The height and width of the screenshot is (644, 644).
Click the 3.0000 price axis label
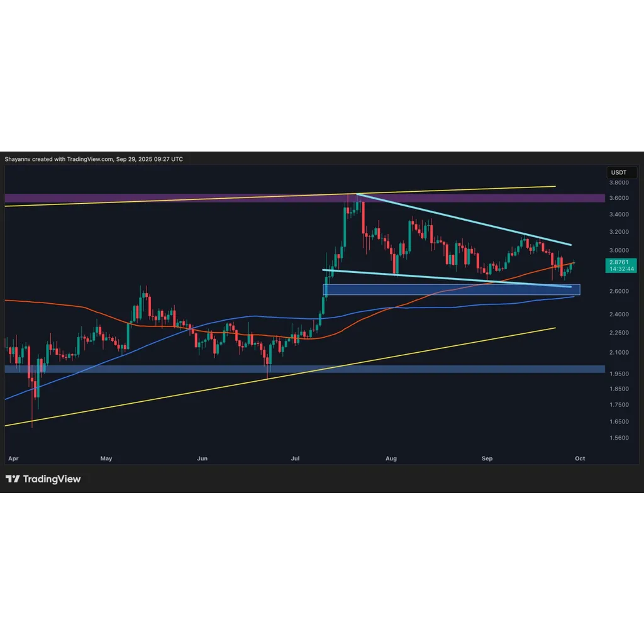(619, 250)
